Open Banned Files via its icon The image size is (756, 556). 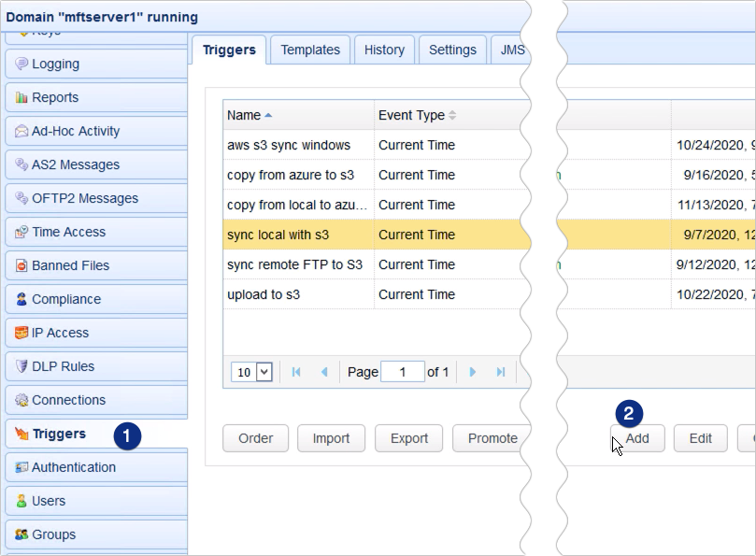tap(21, 266)
